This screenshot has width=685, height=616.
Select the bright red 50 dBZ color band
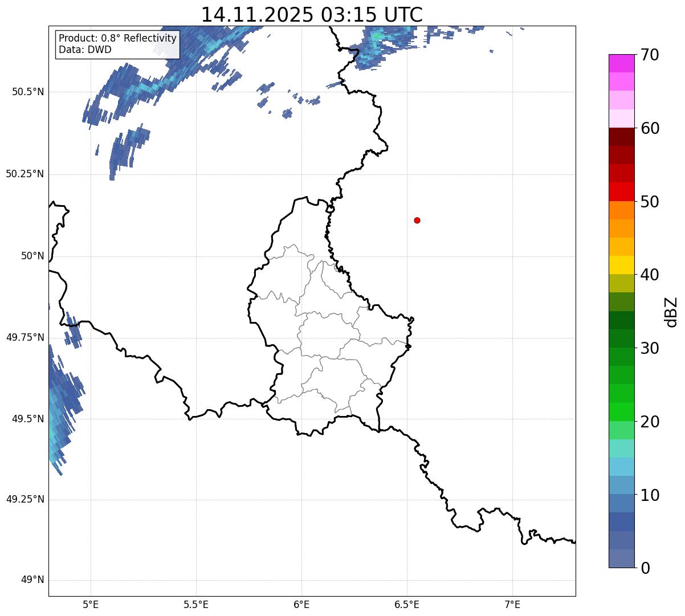click(x=621, y=191)
